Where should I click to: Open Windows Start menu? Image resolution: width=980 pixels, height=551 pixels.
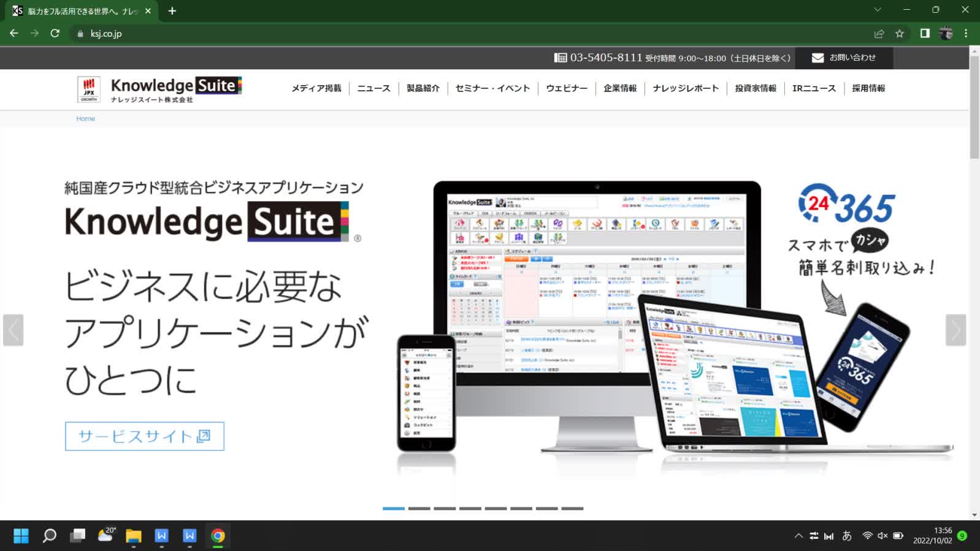click(x=21, y=536)
